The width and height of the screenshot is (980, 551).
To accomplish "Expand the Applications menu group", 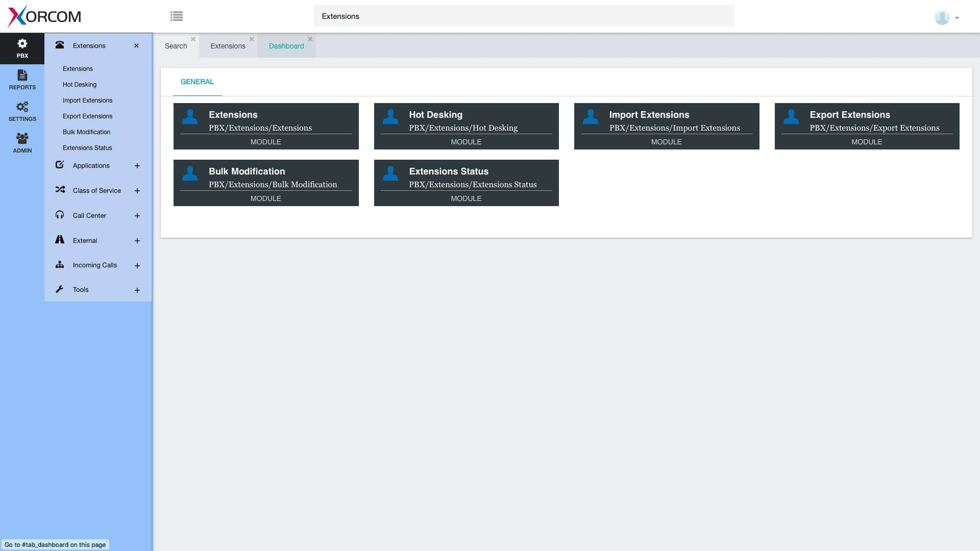I will click(137, 166).
